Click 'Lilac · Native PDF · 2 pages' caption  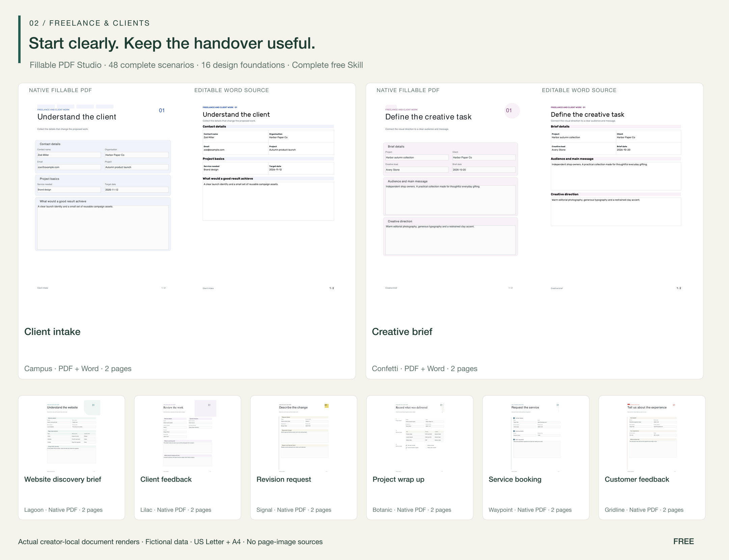[176, 510]
